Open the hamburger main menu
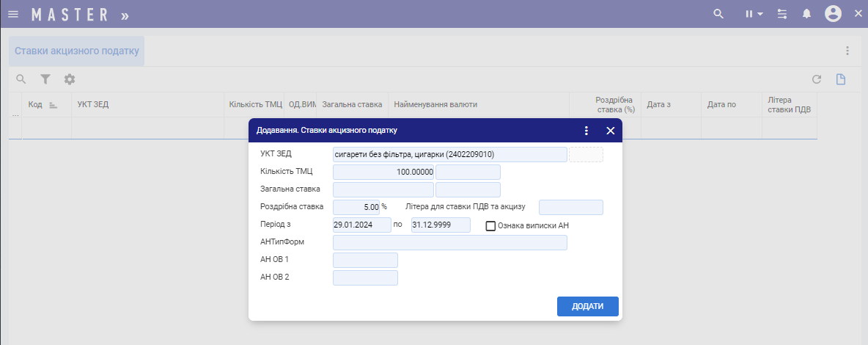The height and width of the screenshot is (345, 868). point(13,14)
